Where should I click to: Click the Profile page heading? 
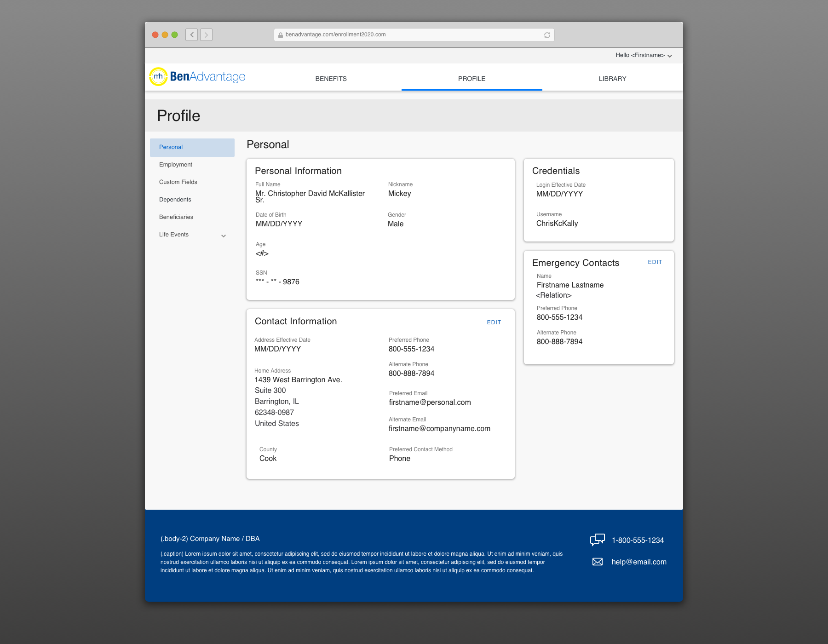pyautogui.click(x=178, y=116)
